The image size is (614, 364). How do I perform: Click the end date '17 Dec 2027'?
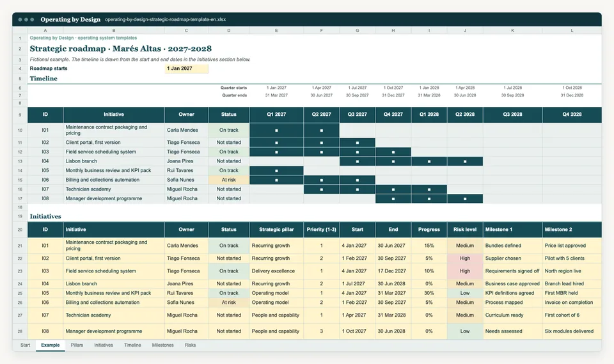pos(393,271)
